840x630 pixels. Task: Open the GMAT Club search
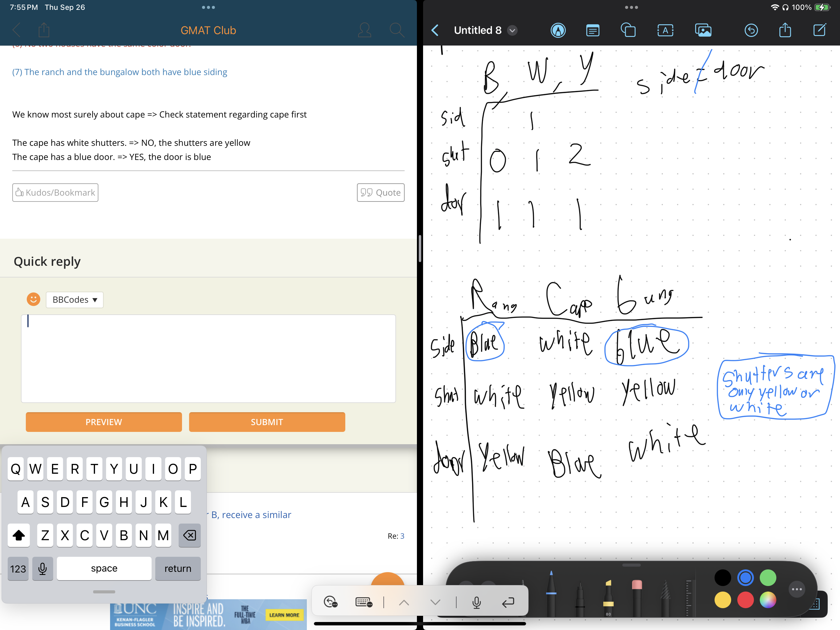[397, 30]
